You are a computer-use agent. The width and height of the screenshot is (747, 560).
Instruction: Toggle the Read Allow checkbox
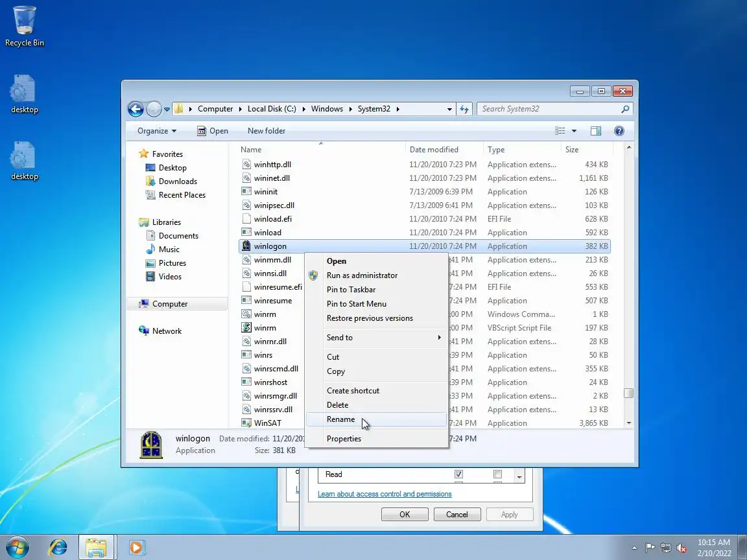point(458,474)
